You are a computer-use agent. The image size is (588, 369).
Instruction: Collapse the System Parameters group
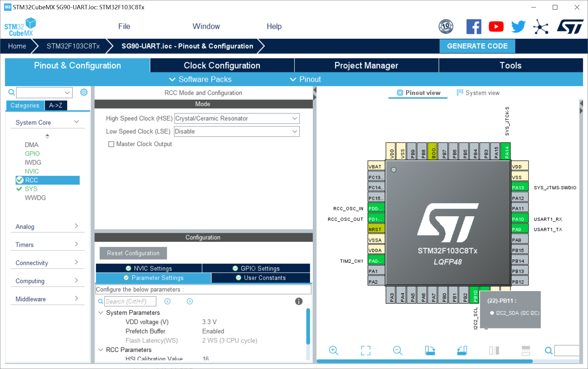pyautogui.click(x=101, y=313)
